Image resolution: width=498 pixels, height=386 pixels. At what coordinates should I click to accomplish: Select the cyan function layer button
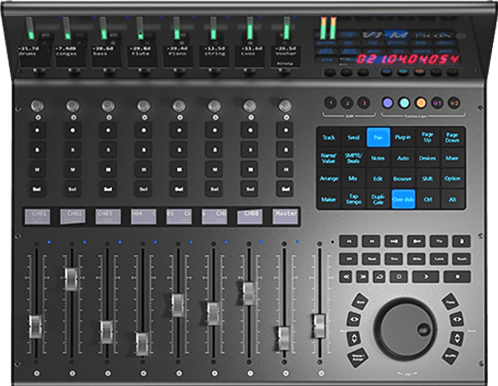tap(404, 103)
